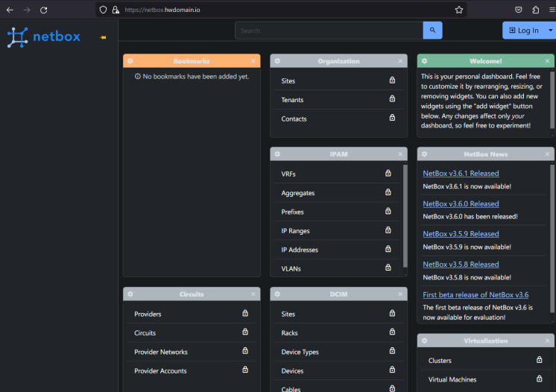Open the NetBox v3.6.1 Released link

(x=461, y=174)
